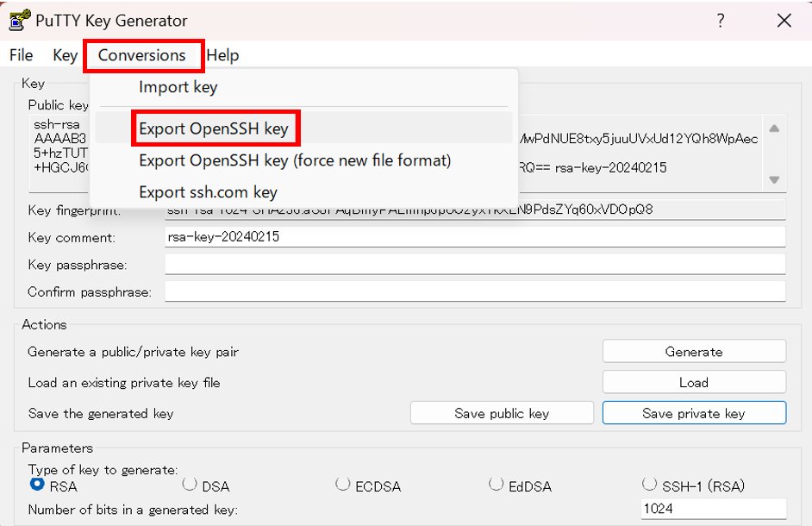Select Import key from Conversions menu
Image resolution: width=812 pixels, height=526 pixels.
[x=178, y=86]
